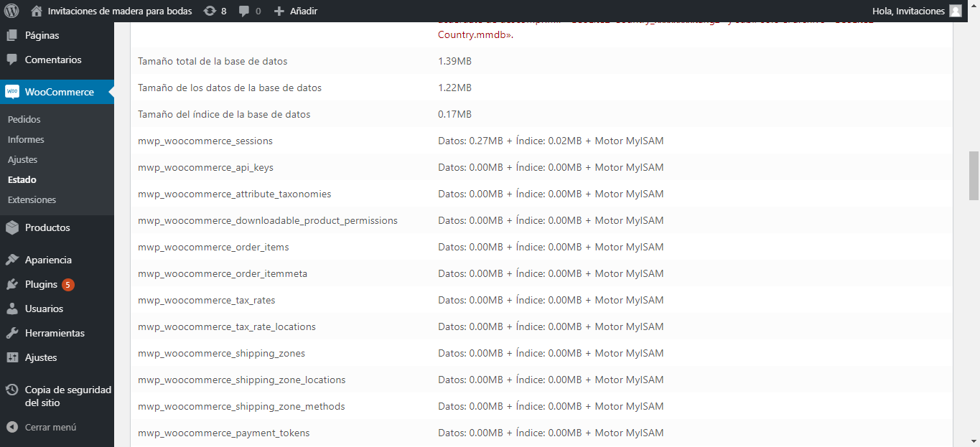
Task: Select mwp_woocommerce_shipping_zone_locations row name
Action: (242, 380)
